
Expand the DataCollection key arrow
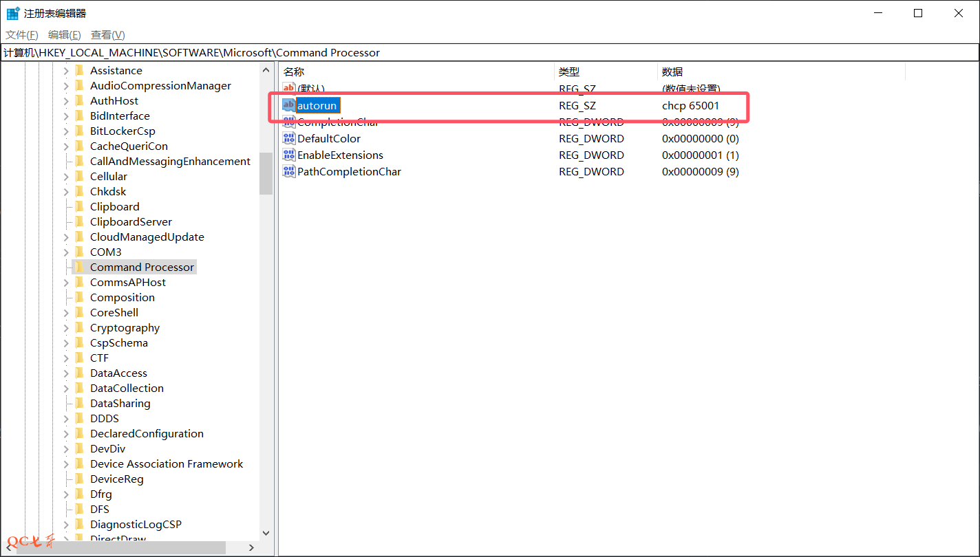(66, 389)
